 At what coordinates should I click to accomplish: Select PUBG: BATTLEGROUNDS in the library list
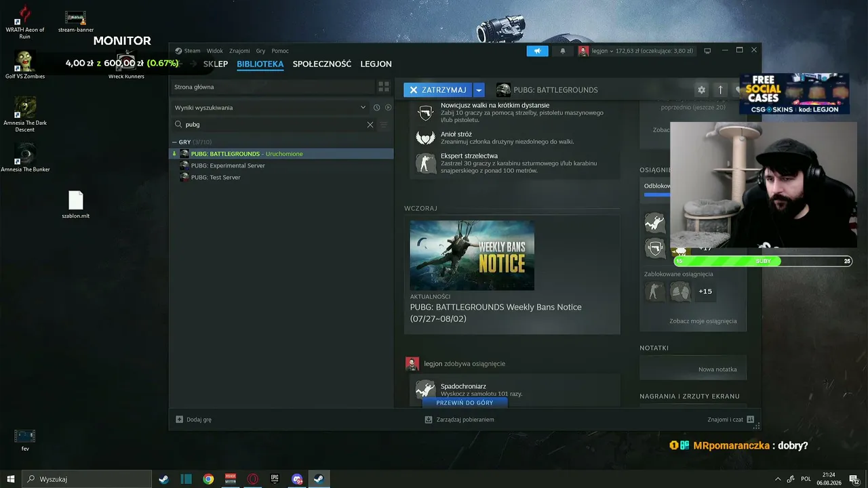tap(281, 154)
